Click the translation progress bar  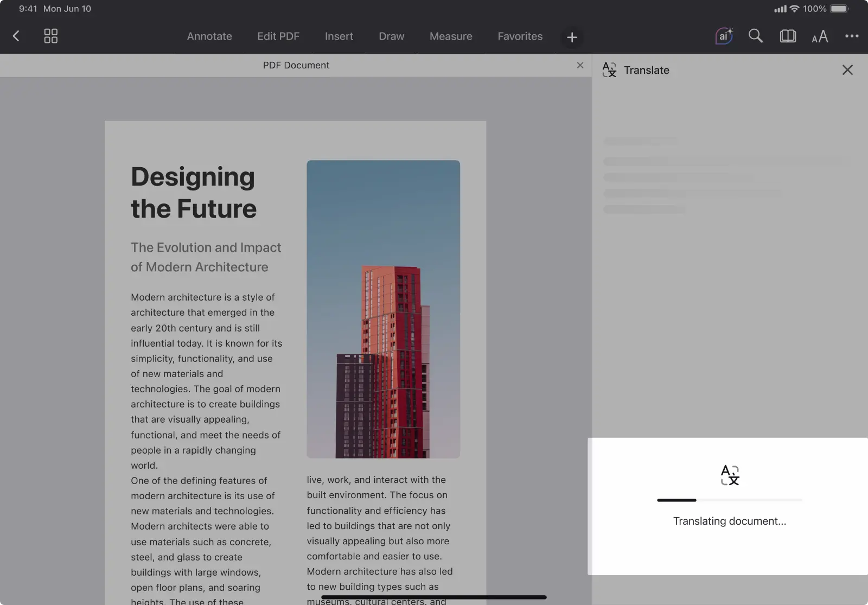pos(729,500)
